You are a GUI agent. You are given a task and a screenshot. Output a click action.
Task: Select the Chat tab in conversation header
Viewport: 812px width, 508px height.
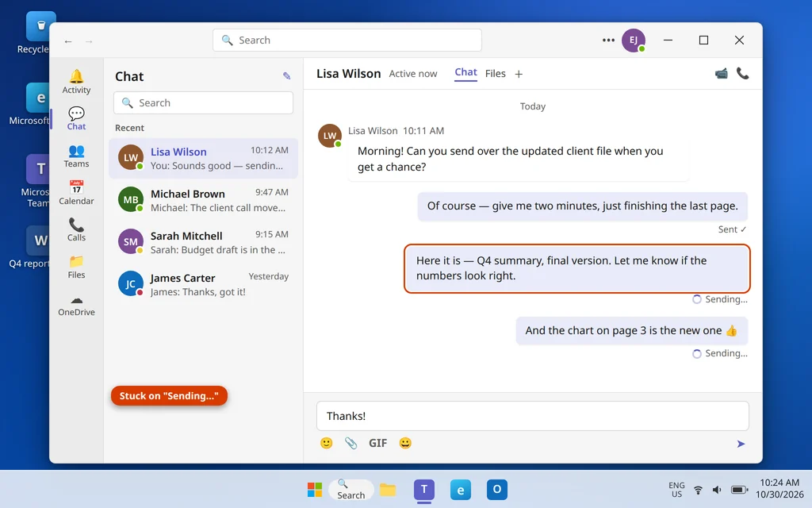[x=465, y=72]
